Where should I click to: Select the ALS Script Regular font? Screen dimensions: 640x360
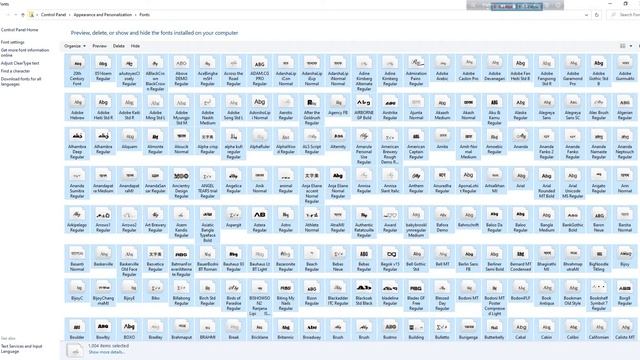(x=312, y=142)
